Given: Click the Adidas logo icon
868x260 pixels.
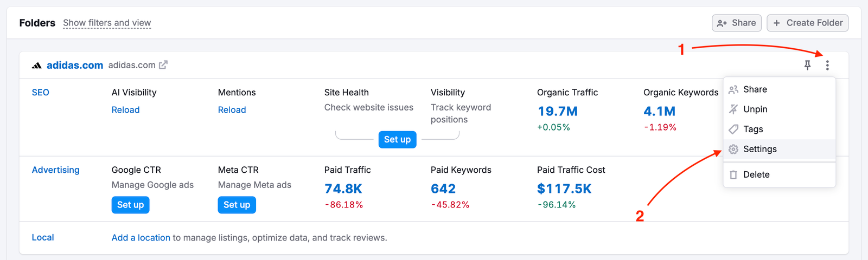Looking at the screenshot, I should [36, 66].
